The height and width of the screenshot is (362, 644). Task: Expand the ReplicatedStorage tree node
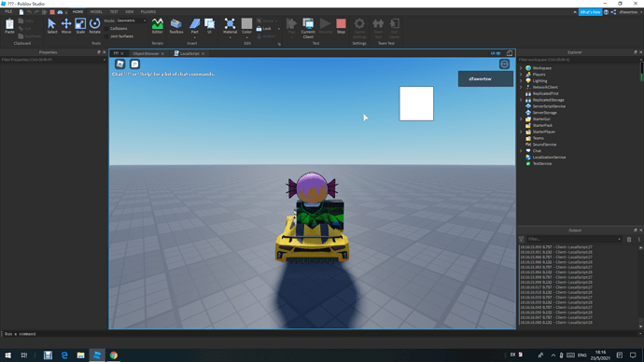pos(521,100)
